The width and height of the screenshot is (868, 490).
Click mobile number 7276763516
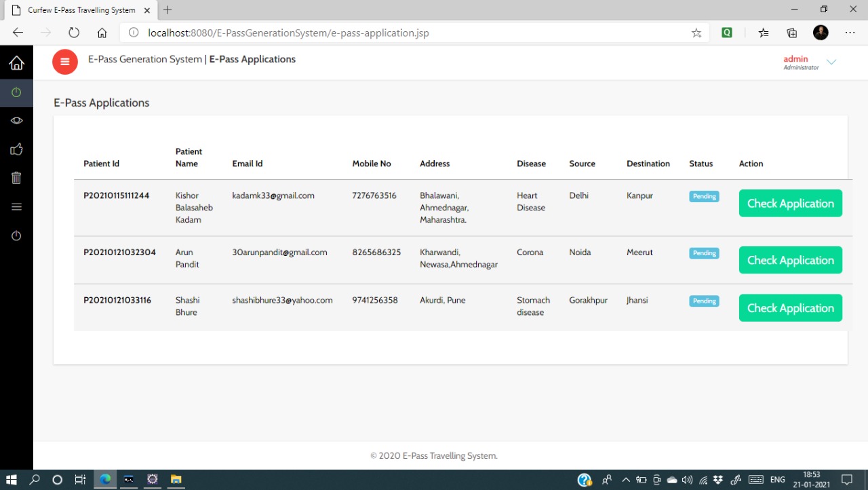pos(374,195)
